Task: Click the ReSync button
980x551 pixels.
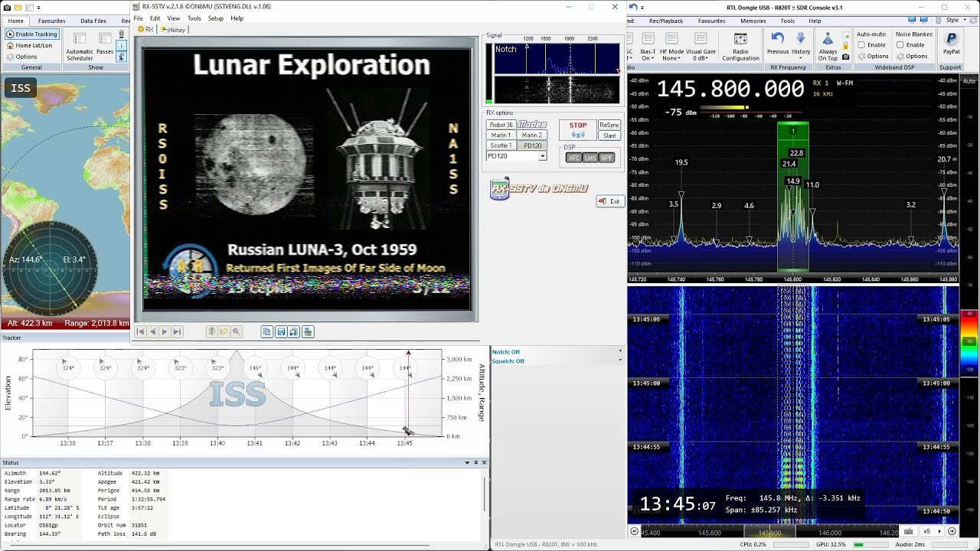Action: pyautogui.click(x=609, y=125)
